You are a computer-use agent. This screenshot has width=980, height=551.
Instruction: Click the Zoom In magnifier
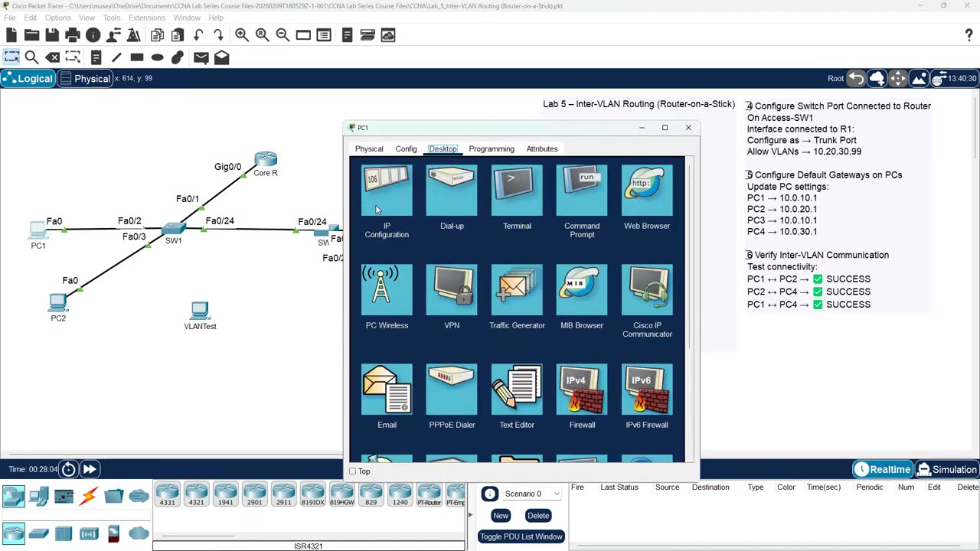(241, 35)
